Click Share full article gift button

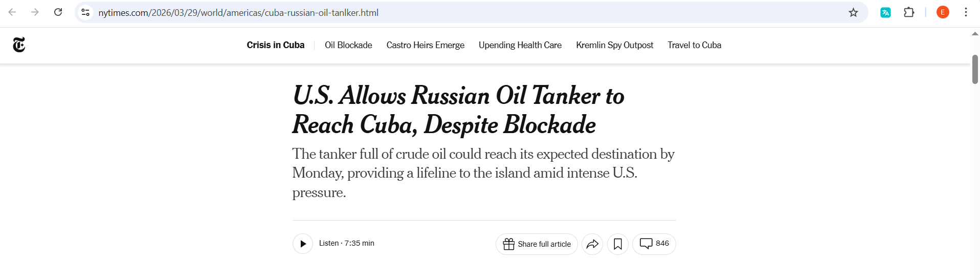(537, 244)
